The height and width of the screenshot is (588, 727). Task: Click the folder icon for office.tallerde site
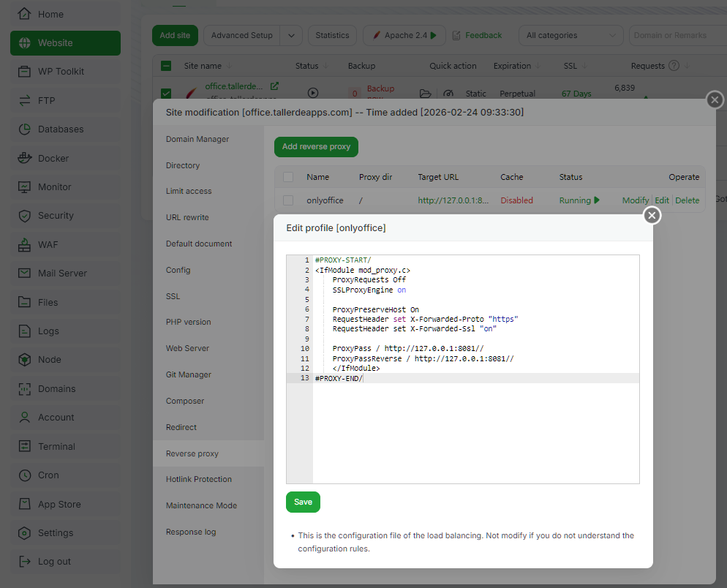pos(426,93)
